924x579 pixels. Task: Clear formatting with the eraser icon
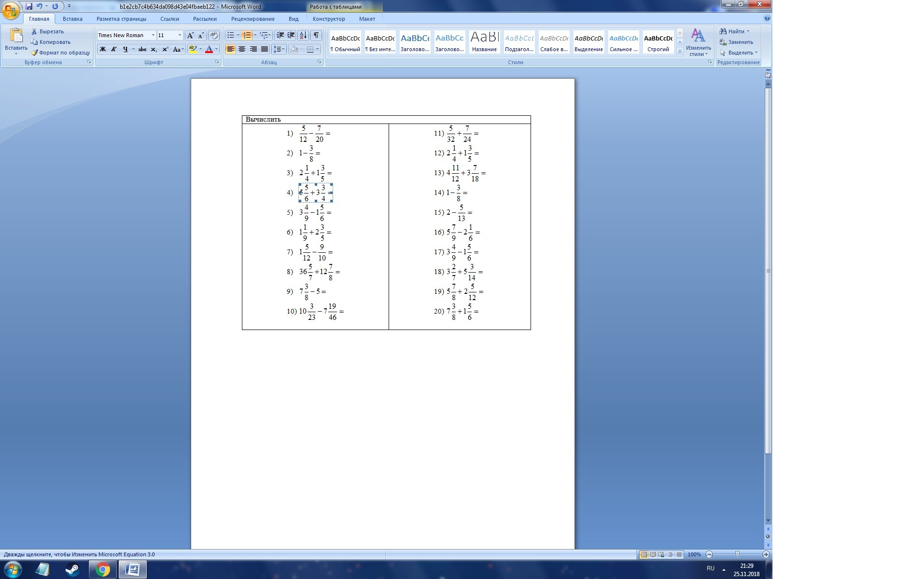click(214, 35)
